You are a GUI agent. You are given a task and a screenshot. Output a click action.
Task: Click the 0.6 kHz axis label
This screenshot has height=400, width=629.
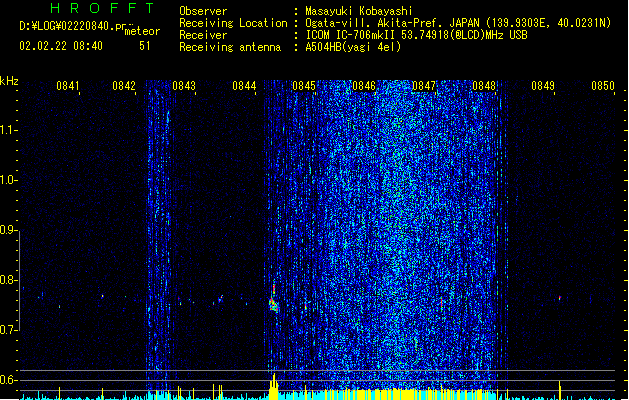point(8,380)
